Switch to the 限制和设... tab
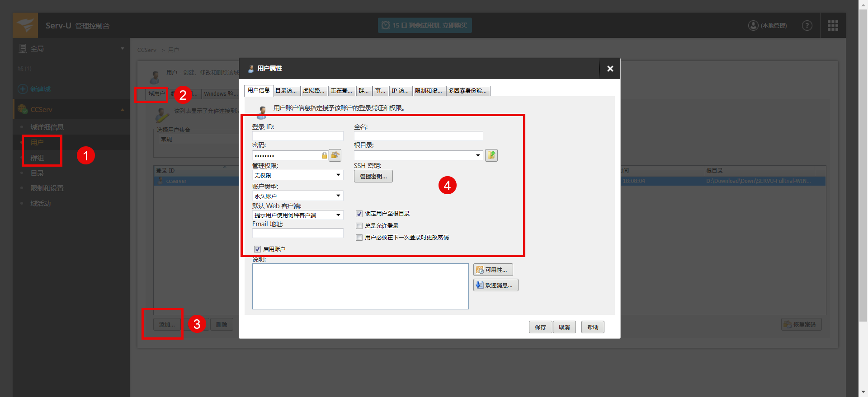The height and width of the screenshot is (397, 868). pos(429,91)
